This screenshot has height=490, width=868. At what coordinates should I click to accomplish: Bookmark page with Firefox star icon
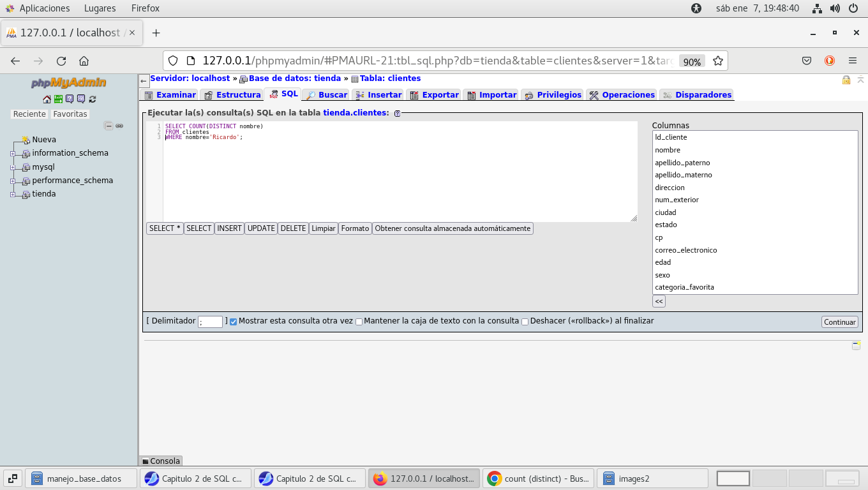717,61
